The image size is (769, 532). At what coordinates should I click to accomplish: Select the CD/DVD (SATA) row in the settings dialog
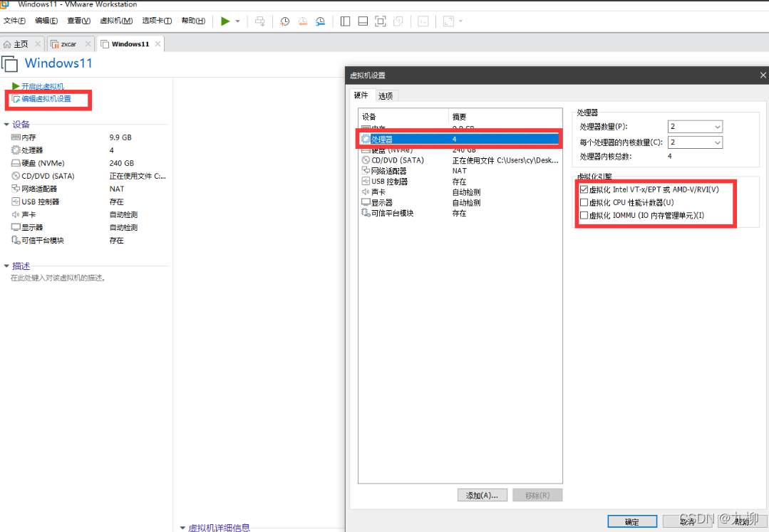[x=460, y=160]
